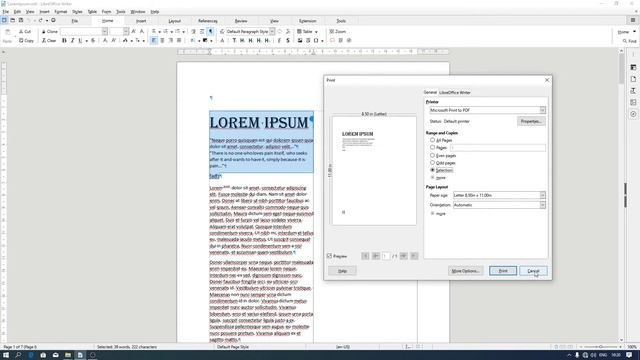
Task: Click the Copy icon in Home ribbon
Action: 26,40
